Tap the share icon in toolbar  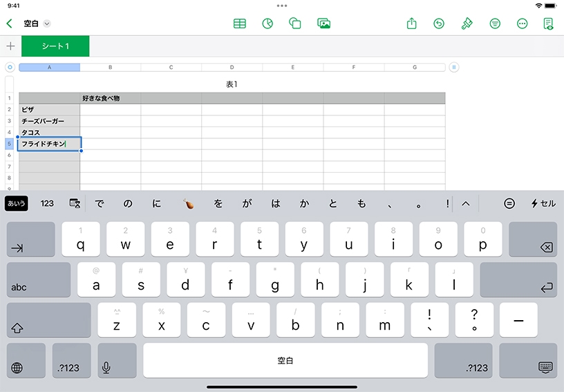tap(412, 24)
